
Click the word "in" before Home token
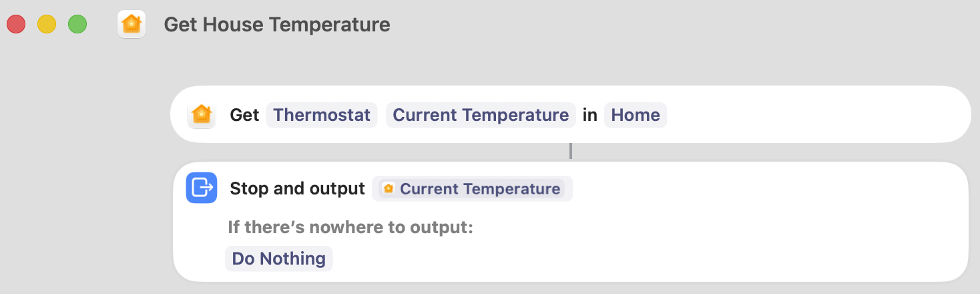pos(589,115)
